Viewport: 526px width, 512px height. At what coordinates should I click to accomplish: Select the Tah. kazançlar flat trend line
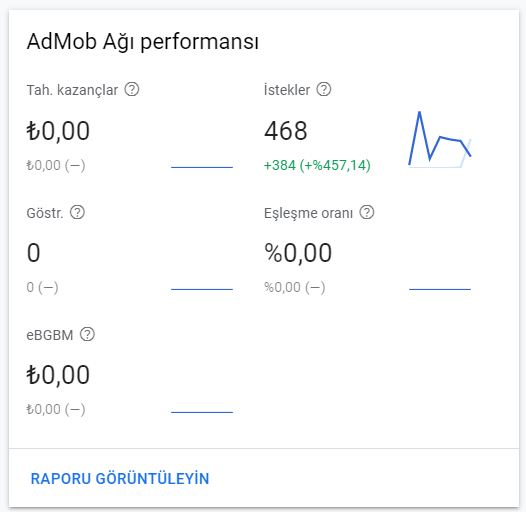202,167
